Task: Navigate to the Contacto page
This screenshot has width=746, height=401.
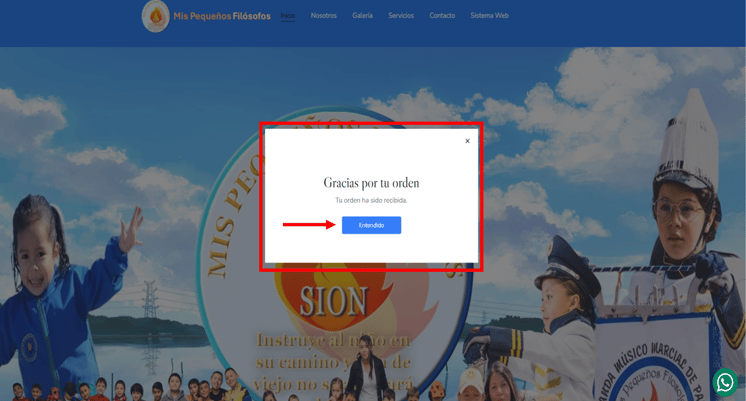Action: [442, 16]
